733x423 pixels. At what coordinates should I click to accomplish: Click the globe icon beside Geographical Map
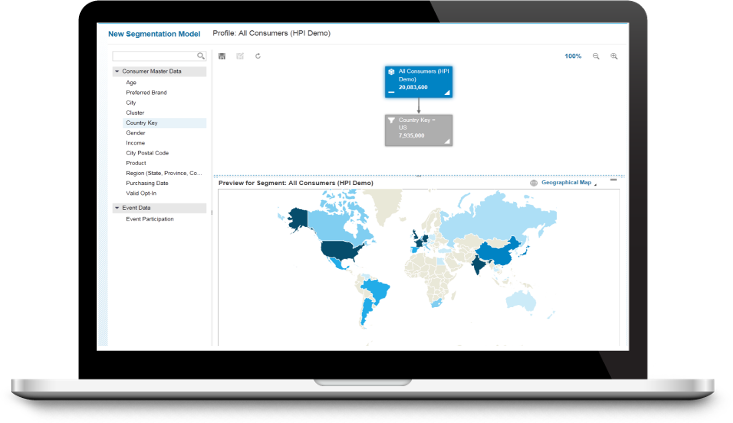[533, 183]
